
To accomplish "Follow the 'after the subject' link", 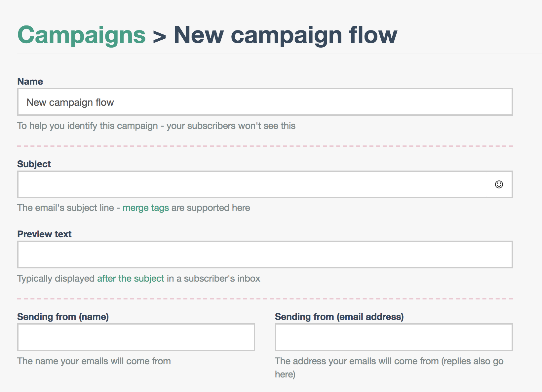I will 131,279.
